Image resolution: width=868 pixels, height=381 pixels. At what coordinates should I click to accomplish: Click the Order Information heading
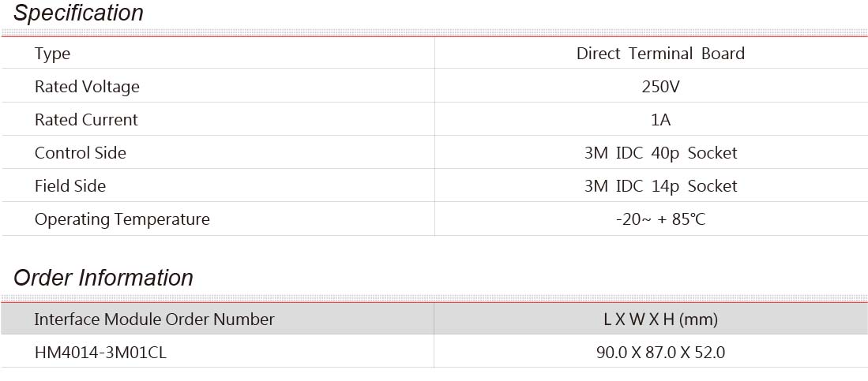(x=103, y=278)
